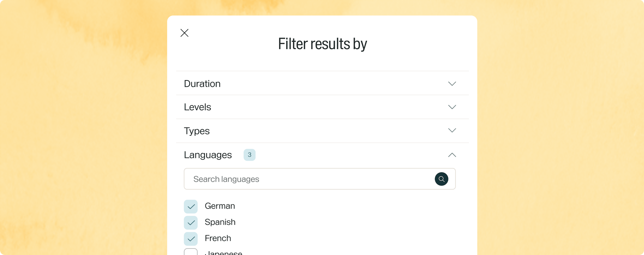This screenshot has width=644, height=255.
Task: Click the Filter results by heading
Action: click(322, 44)
